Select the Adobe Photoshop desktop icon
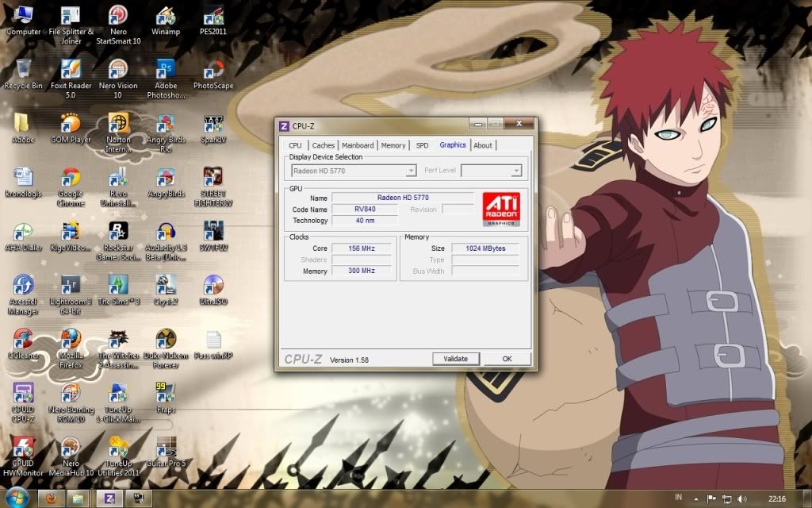This screenshot has height=508, width=812. (x=166, y=79)
